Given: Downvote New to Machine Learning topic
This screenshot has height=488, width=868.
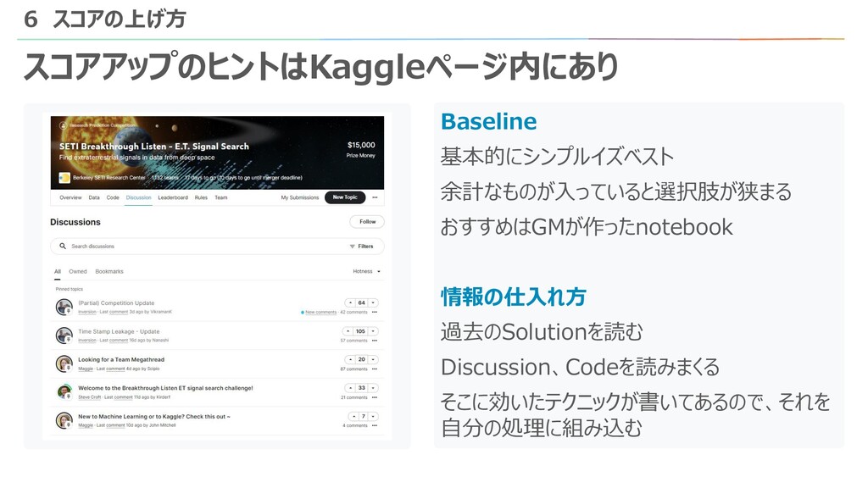Looking at the screenshot, I should (x=373, y=416).
